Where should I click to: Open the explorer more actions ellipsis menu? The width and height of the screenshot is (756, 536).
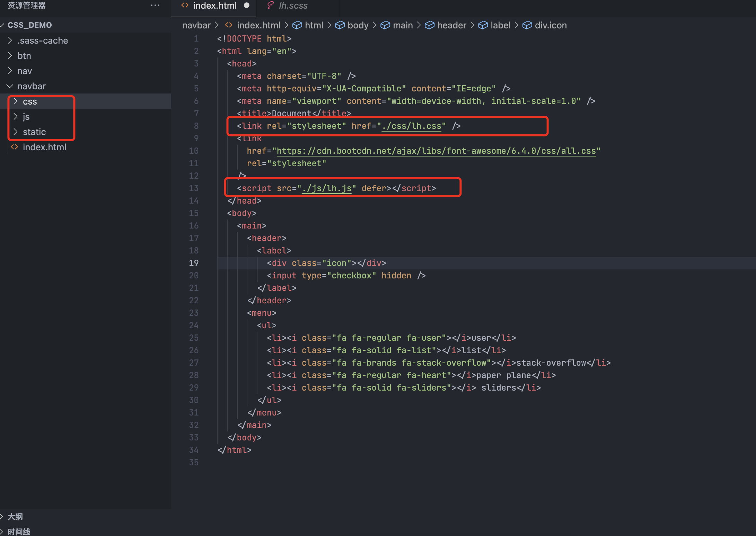155,6
